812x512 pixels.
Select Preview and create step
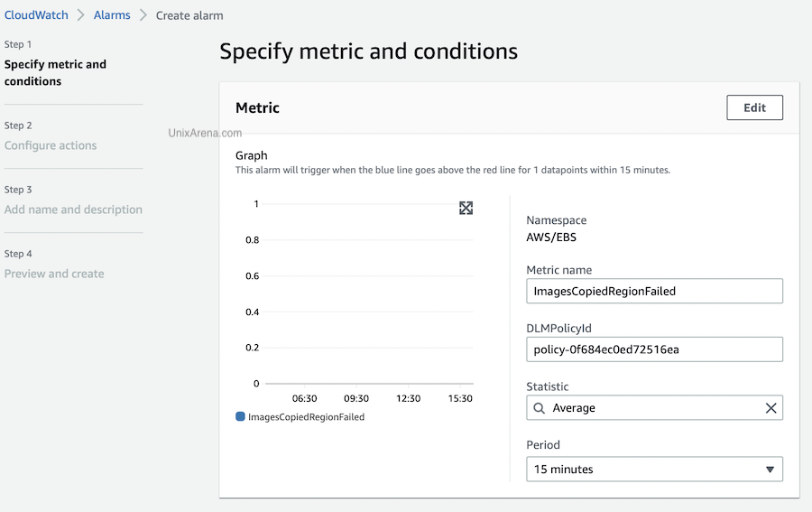coord(54,274)
